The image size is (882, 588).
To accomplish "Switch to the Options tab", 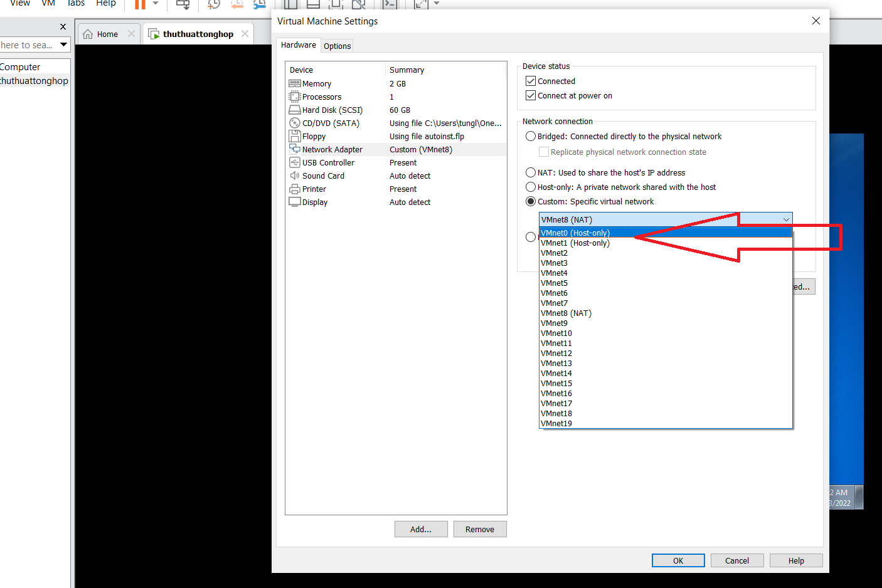I will (337, 46).
